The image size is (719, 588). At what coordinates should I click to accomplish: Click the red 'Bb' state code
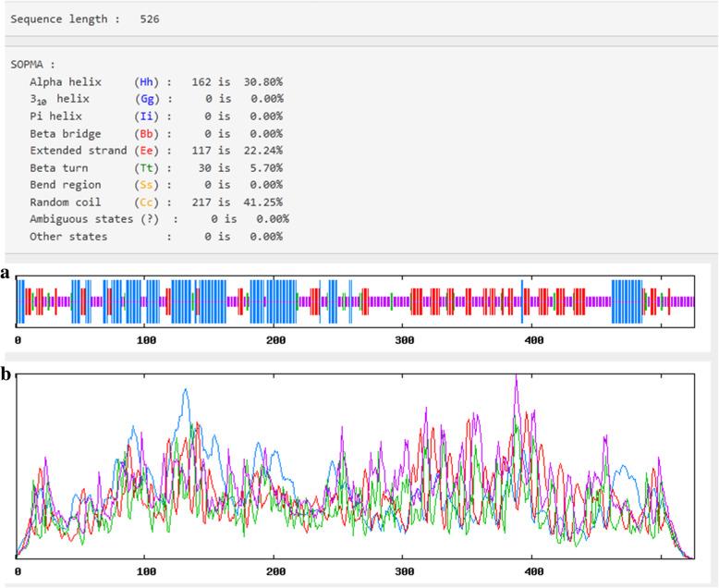point(146,134)
